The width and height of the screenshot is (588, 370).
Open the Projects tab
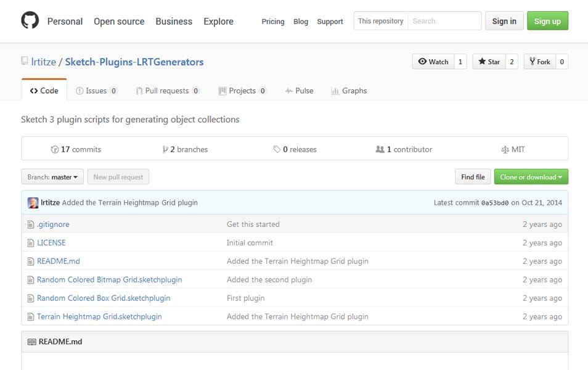coord(242,91)
